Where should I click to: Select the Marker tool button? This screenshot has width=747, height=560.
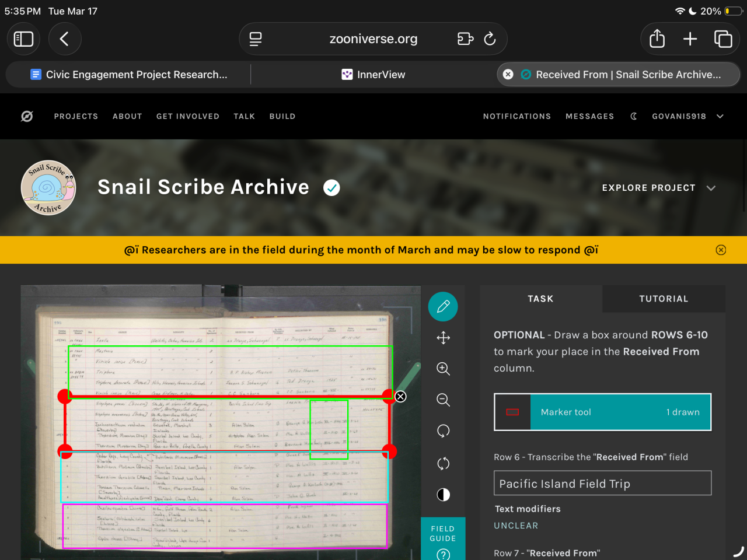coord(603,412)
